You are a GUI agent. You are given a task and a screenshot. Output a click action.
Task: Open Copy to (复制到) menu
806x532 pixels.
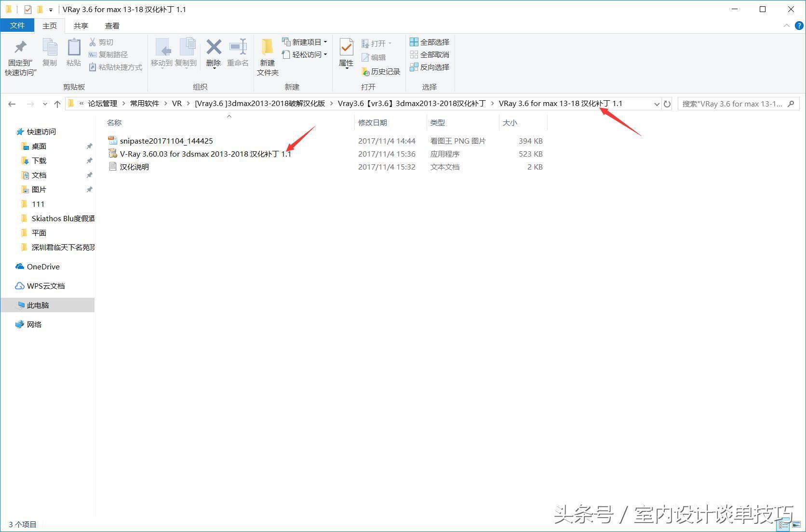186,53
